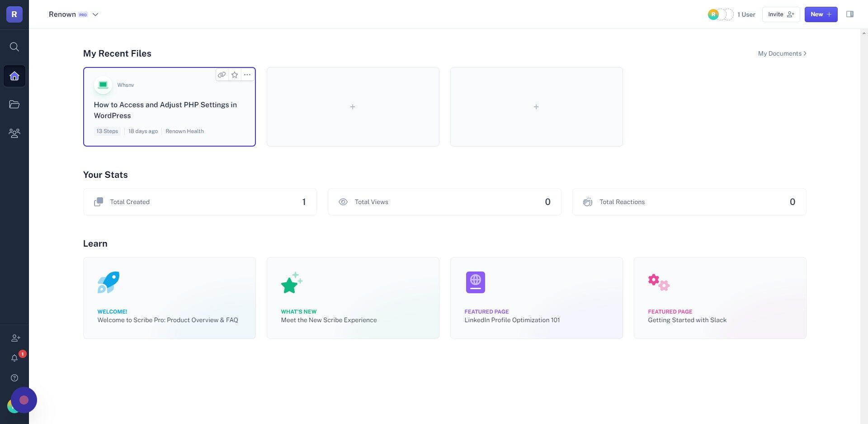Image resolution: width=868 pixels, height=424 pixels.
Task: Click the Total Views stat label
Action: click(x=371, y=202)
